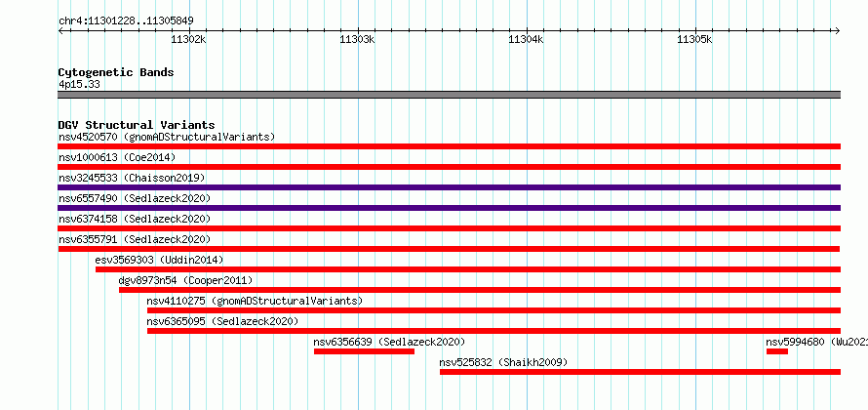Select the purple bar under nsv6557490
Screen dimensions: 868x410
(x=449, y=208)
